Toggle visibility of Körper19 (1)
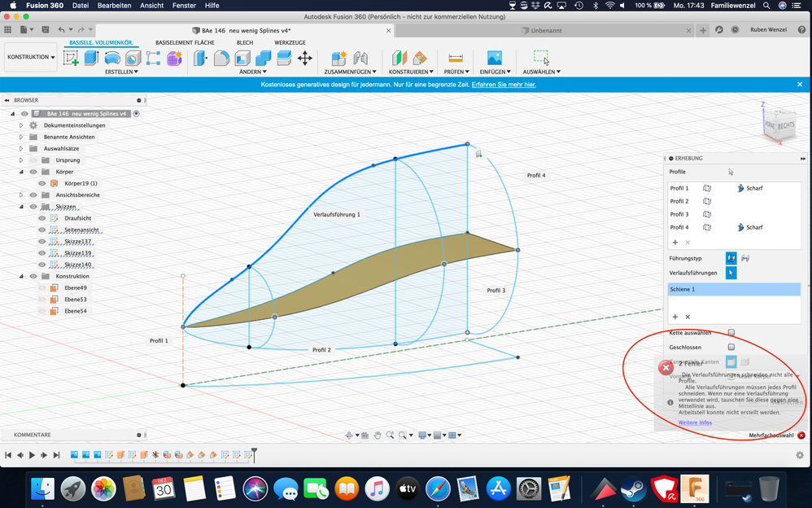Screen dimensions: 812x508 pos(42,183)
